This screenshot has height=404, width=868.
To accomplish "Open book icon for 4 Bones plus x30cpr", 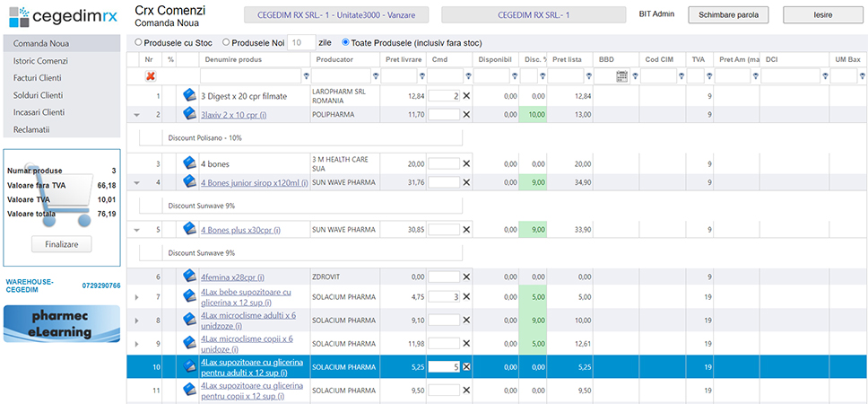I will (189, 229).
